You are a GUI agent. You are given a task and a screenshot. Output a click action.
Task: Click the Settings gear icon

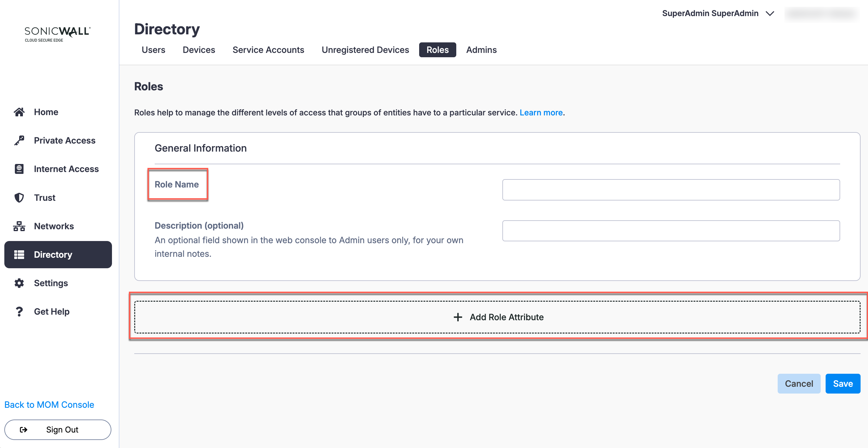[19, 283]
